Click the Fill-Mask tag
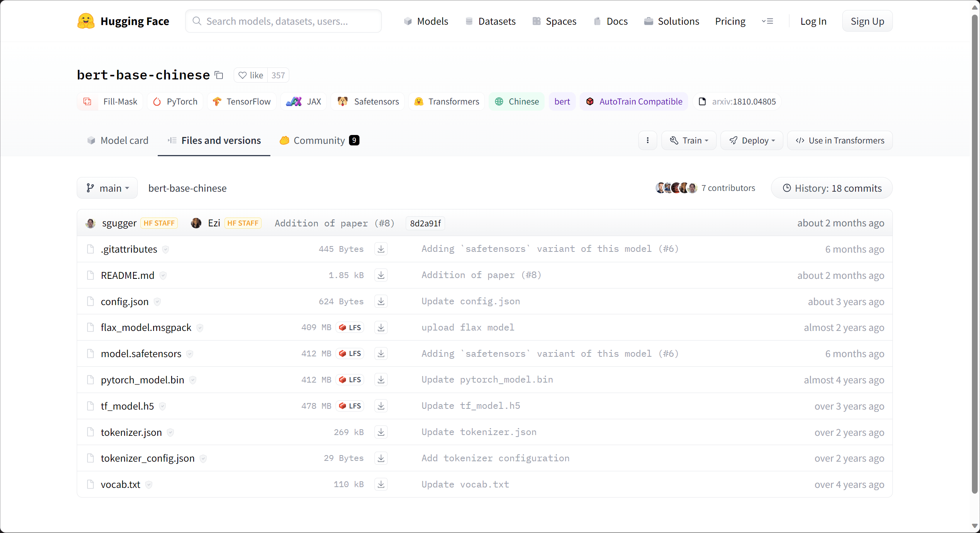 click(x=110, y=101)
